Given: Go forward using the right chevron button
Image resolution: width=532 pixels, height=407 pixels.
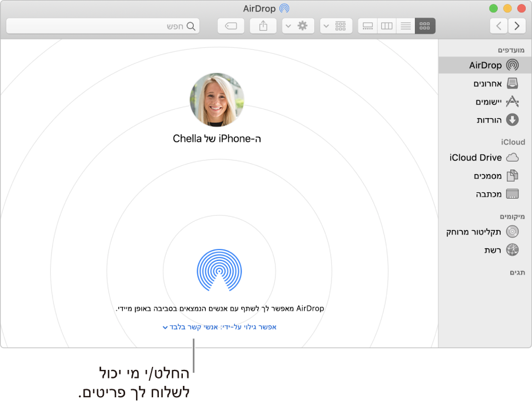Looking at the screenshot, I should 517,26.
